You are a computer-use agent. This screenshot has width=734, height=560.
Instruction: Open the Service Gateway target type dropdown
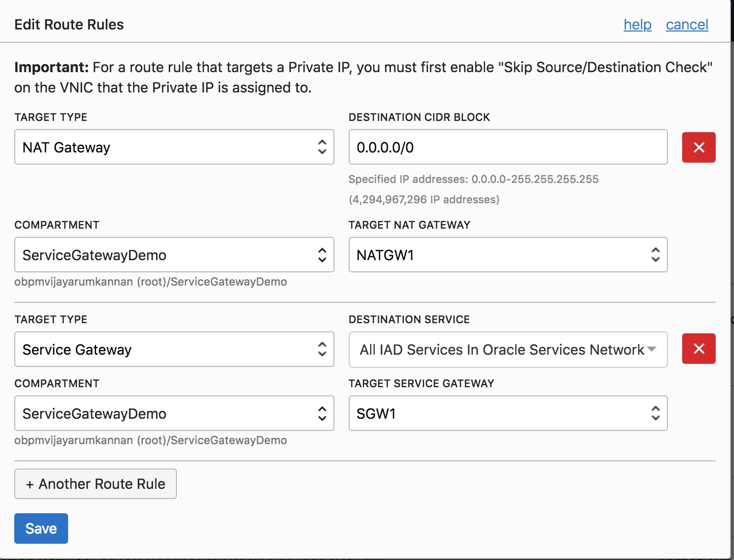(174, 349)
